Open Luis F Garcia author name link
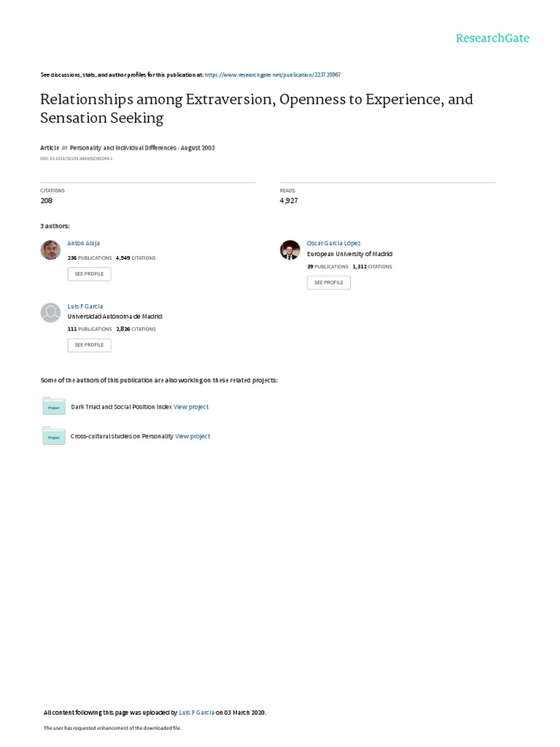 [x=85, y=306]
